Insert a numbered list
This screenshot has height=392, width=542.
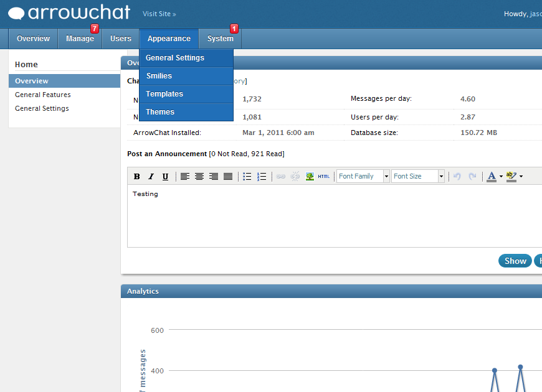262,177
